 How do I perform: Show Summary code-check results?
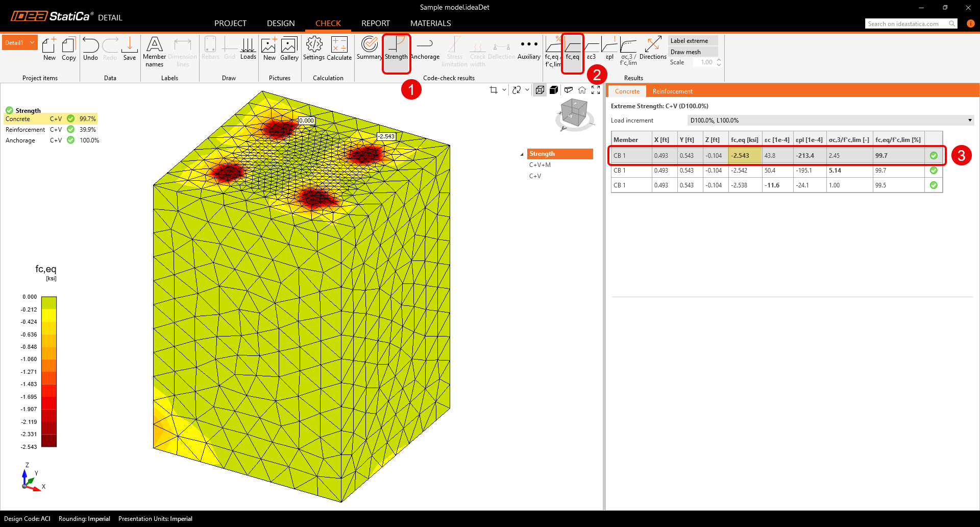[369, 49]
